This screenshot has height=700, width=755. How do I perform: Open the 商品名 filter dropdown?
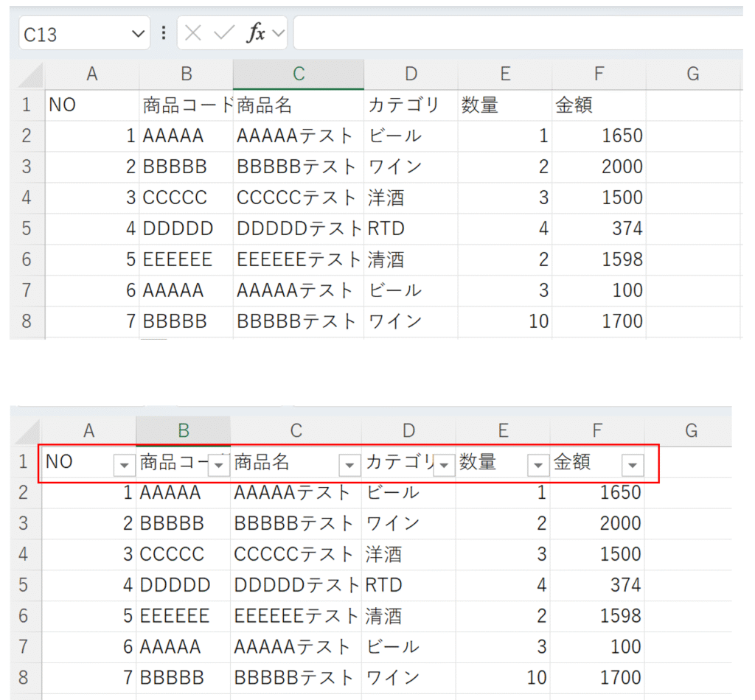pos(349,465)
